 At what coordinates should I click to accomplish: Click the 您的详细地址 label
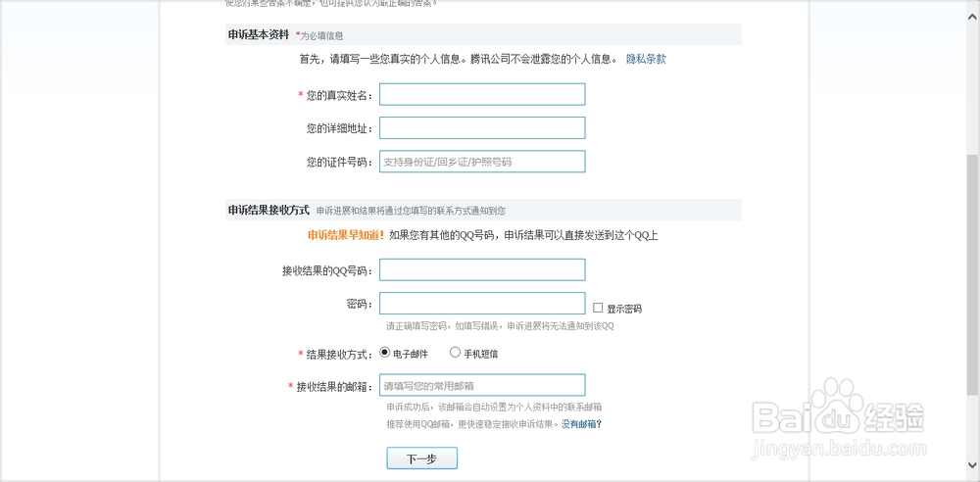point(340,128)
